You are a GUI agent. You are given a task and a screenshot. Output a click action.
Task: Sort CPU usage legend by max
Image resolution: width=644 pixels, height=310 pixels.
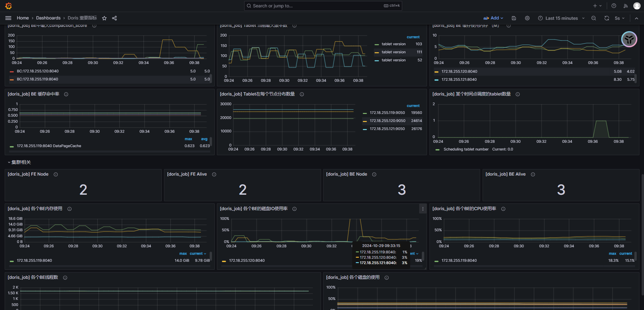tap(612, 254)
